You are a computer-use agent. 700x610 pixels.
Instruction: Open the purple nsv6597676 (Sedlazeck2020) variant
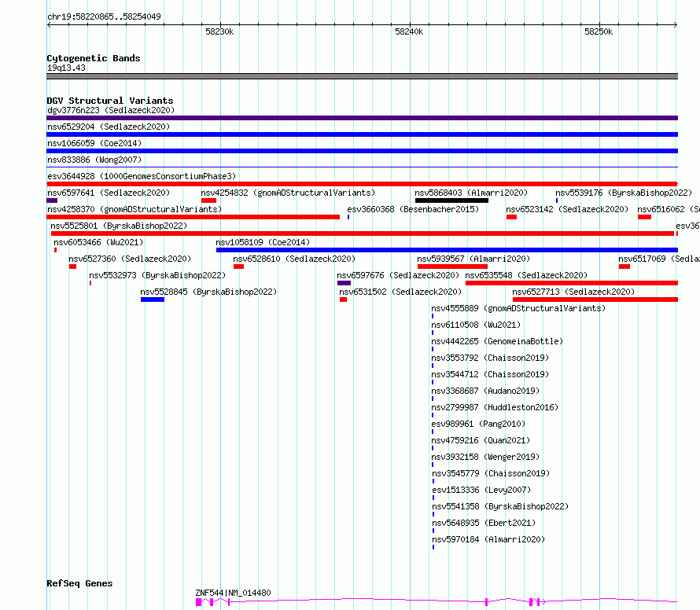coord(344,283)
